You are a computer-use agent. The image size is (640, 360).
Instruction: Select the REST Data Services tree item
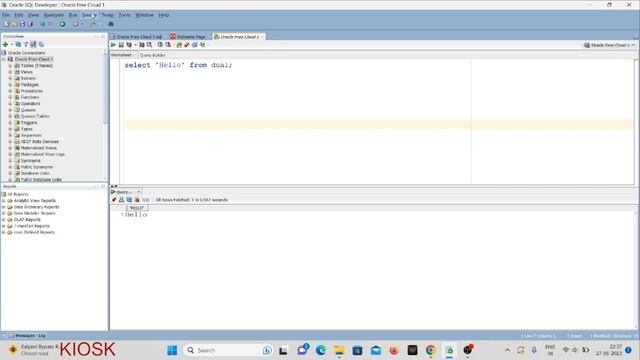[40, 142]
